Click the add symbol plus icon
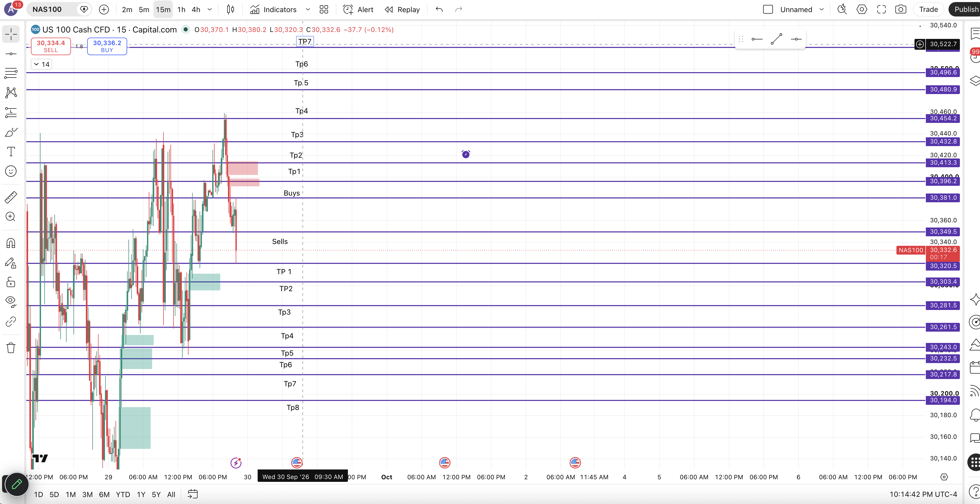 coord(104,10)
